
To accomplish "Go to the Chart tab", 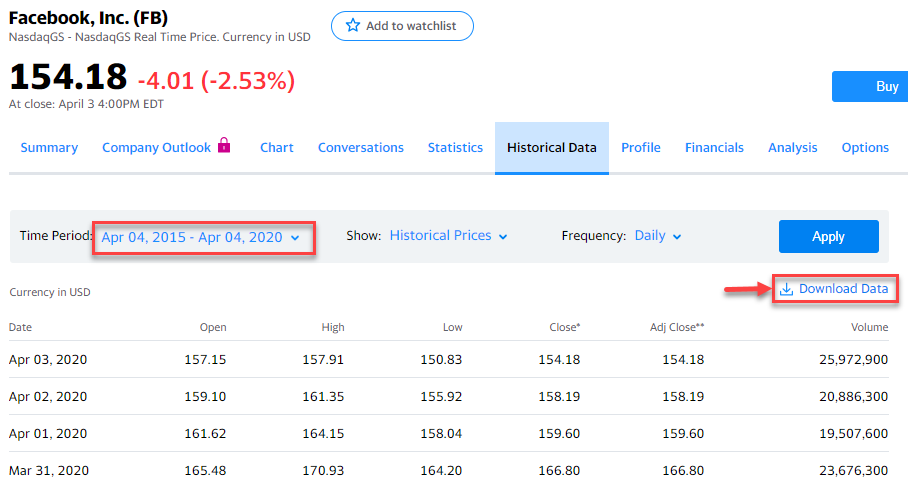I will (277, 148).
